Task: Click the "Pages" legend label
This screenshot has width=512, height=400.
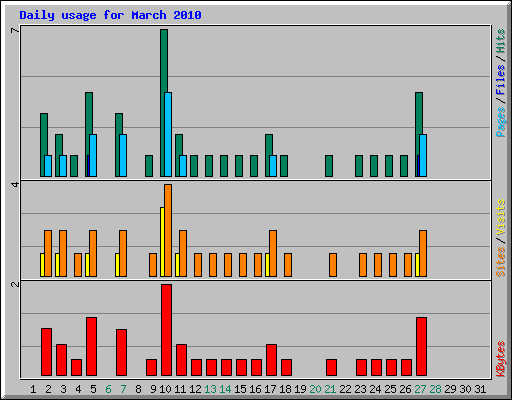Action: 501,122
